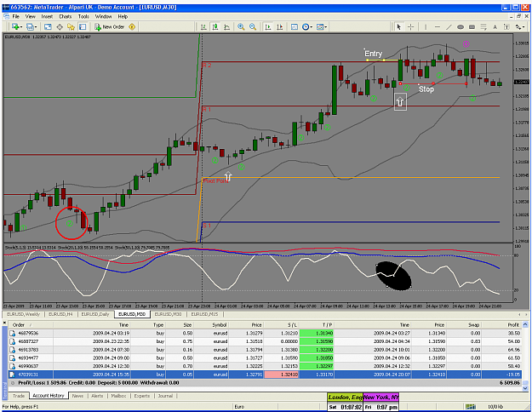Screen dimensions: 532x412
Task: Switch to the EURUSD,H4 chart tab
Action: (x=61, y=314)
